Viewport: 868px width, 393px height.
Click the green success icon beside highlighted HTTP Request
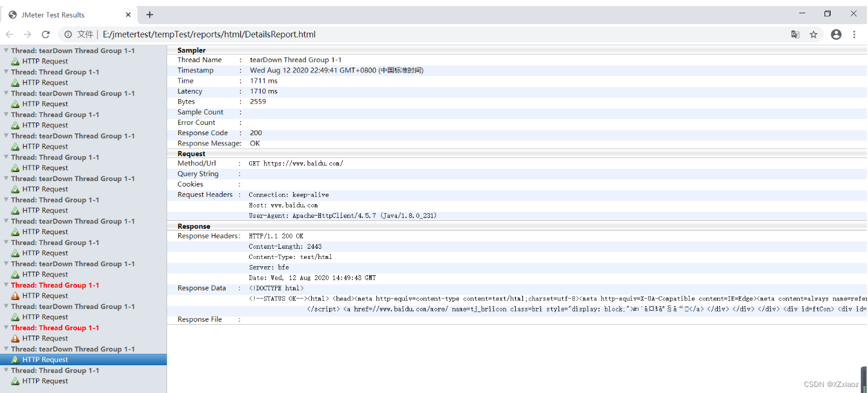(x=15, y=359)
